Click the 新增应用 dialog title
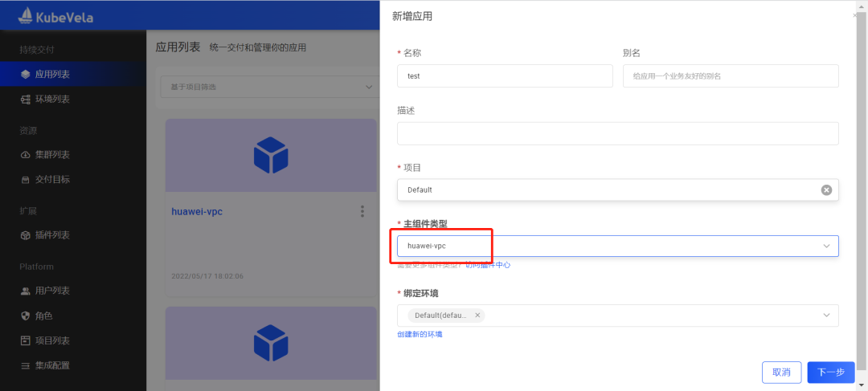The width and height of the screenshot is (868, 391). tap(412, 17)
